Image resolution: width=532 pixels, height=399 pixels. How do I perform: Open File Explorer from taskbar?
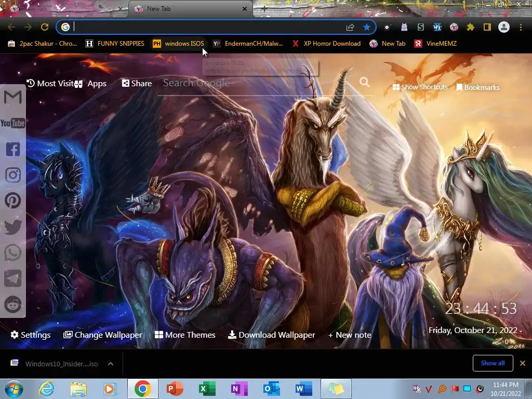[x=78, y=389]
